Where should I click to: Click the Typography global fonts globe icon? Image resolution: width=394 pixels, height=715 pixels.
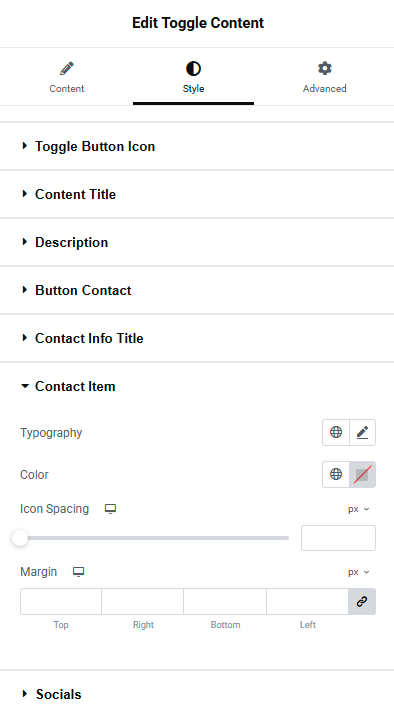[336, 432]
